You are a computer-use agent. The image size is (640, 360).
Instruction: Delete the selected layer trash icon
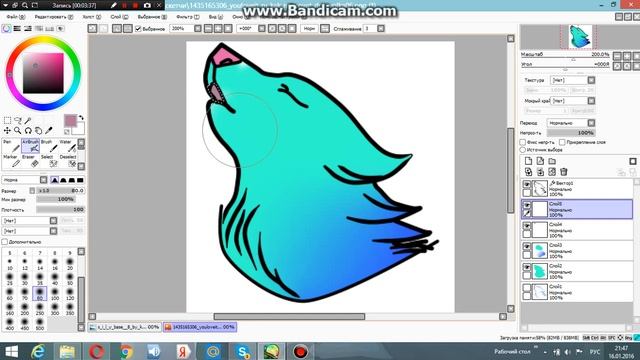pos(564,172)
